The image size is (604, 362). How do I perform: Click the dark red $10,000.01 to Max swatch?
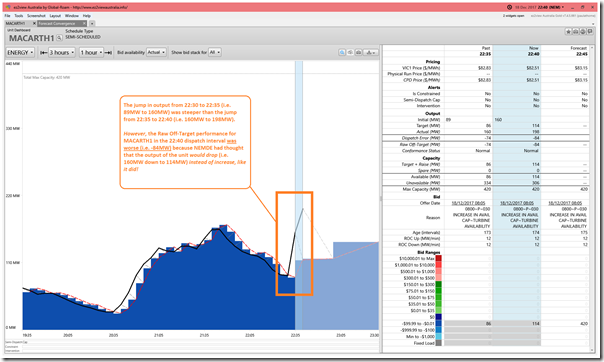438,258
